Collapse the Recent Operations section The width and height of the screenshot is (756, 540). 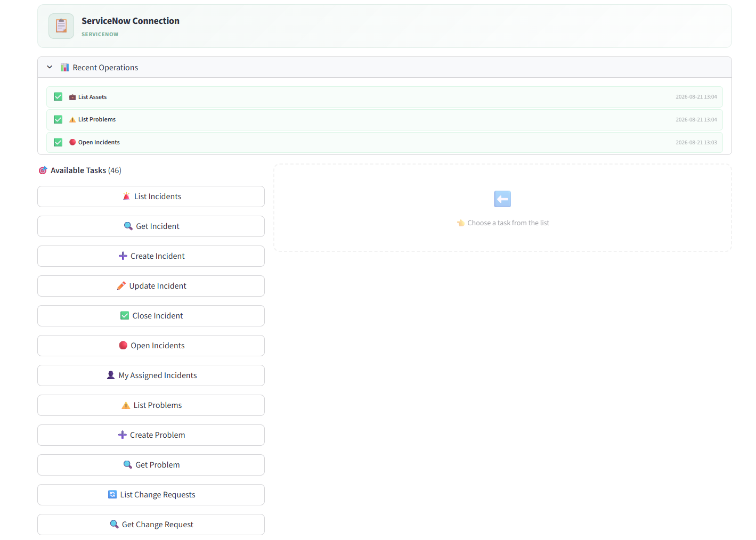(50, 67)
